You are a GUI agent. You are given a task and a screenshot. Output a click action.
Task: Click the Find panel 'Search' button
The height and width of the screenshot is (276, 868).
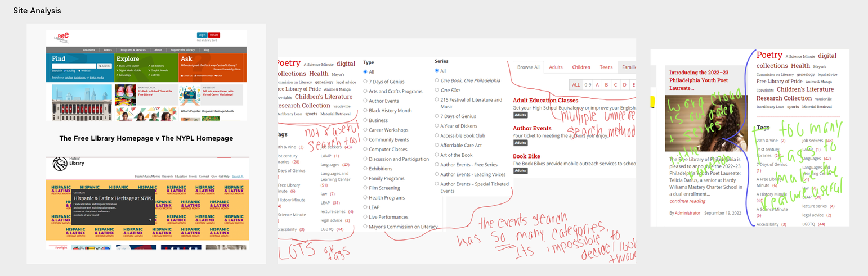pyautogui.click(x=105, y=66)
